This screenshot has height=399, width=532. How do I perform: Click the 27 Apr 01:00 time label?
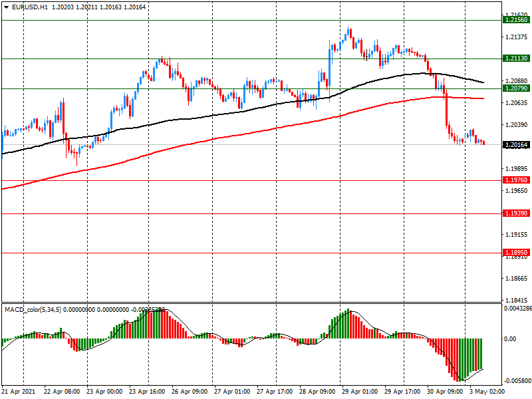[x=232, y=392]
